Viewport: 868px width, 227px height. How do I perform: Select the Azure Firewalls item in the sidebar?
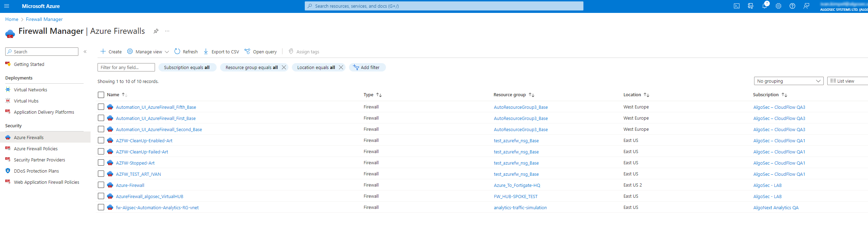point(45,137)
